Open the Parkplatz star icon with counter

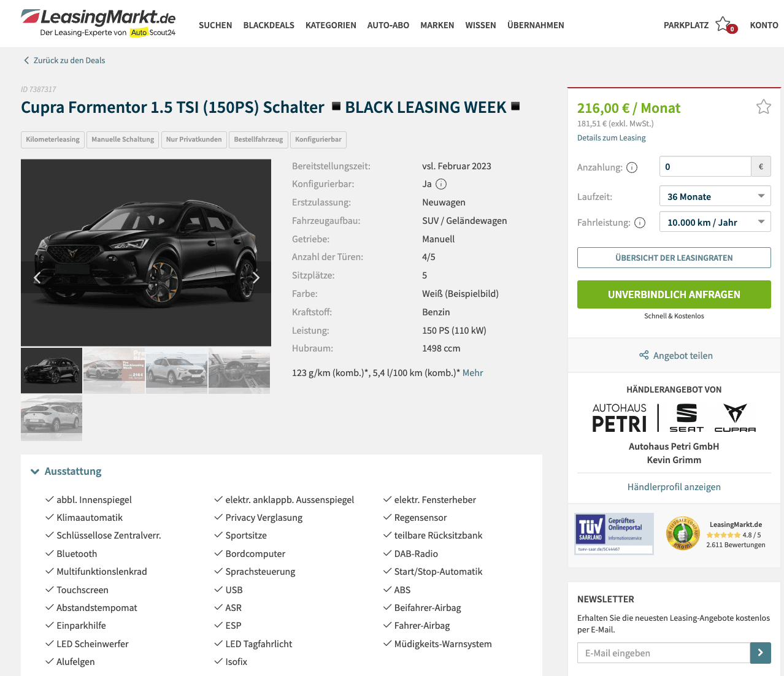(726, 25)
